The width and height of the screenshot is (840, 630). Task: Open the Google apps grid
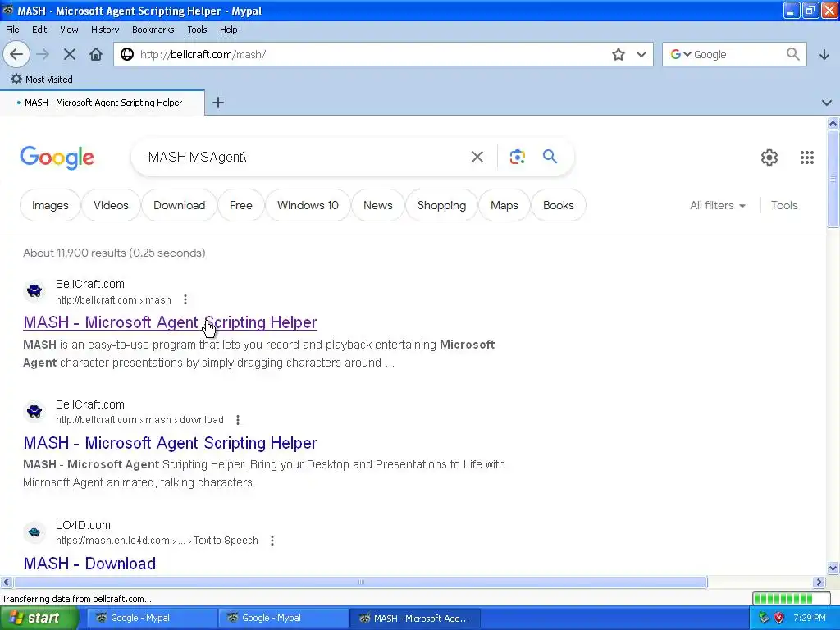(807, 157)
